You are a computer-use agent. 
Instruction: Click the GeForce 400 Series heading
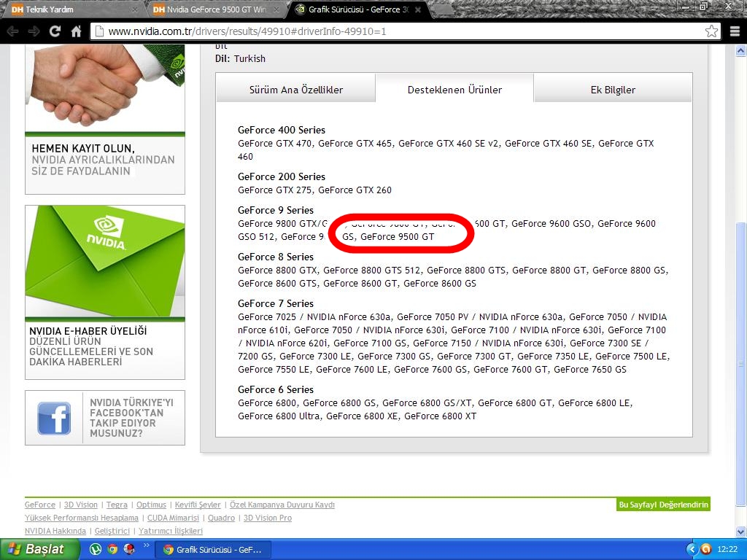click(282, 130)
